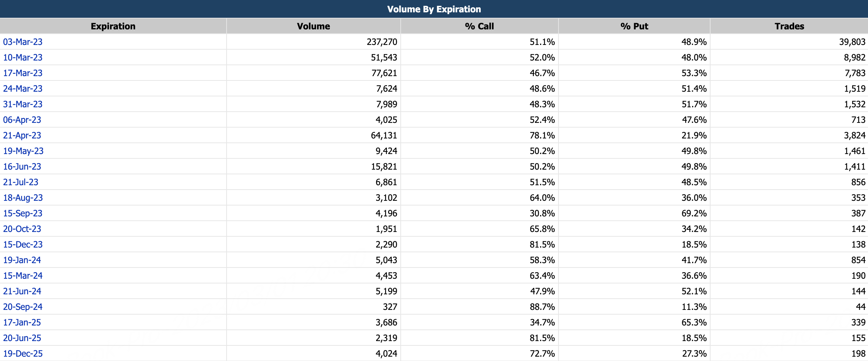Open the 10-Mar-23 expiration link
The image size is (868, 361).
[x=23, y=58]
